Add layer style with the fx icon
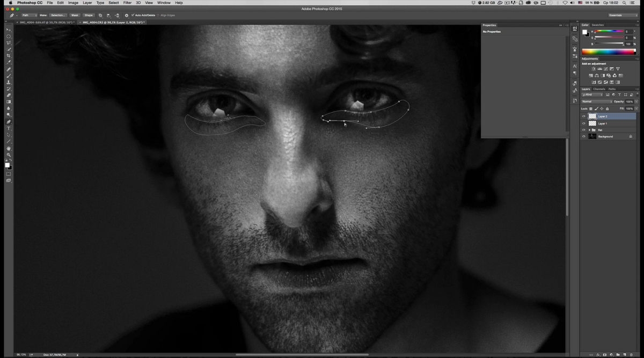 598,355
